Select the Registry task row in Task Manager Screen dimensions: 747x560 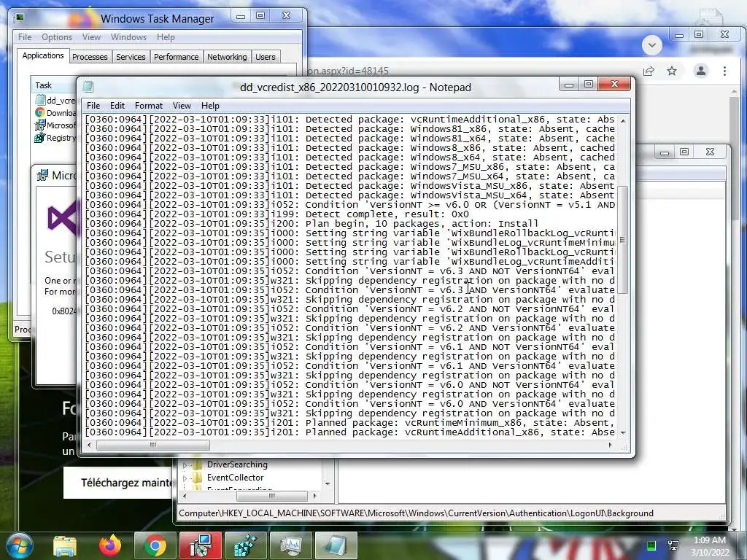click(55, 138)
